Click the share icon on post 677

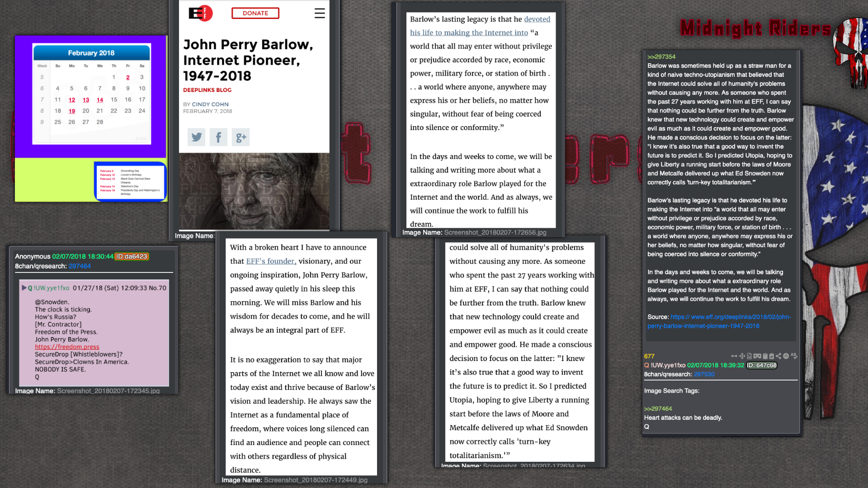pos(778,356)
